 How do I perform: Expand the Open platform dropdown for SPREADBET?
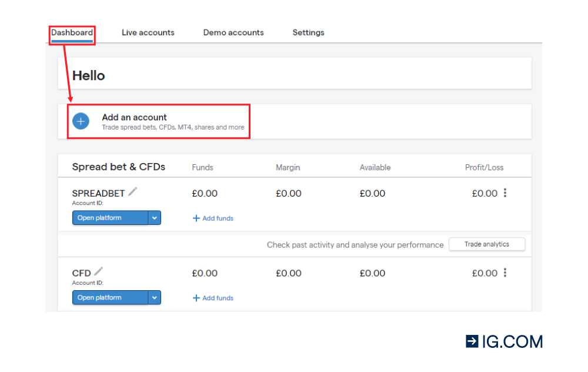[x=154, y=217]
